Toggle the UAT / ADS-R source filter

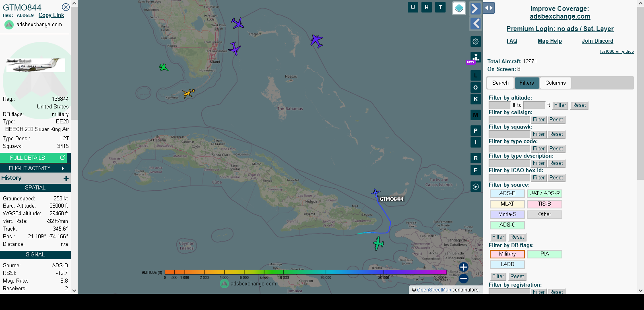tap(545, 193)
